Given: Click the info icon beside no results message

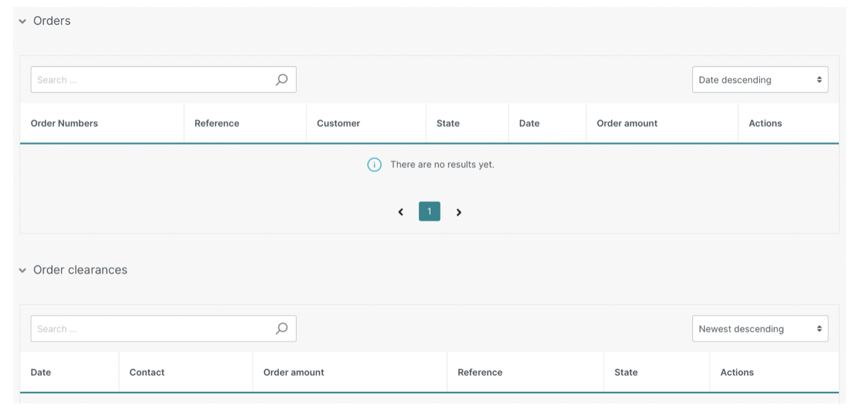Looking at the screenshot, I should [x=374, y=165].
